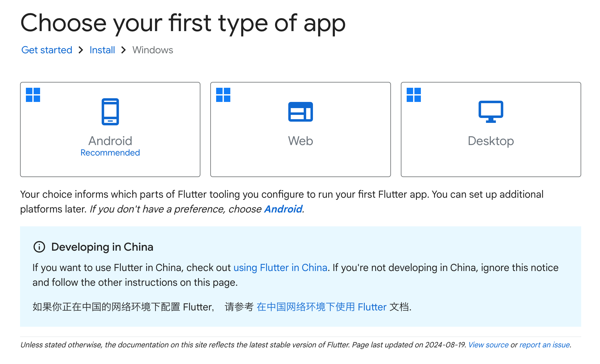Image resolution: width=600 pixels, height=364 pixels.
Task: Click chevron after Install breadcrumb
Action: pos(124,50)
